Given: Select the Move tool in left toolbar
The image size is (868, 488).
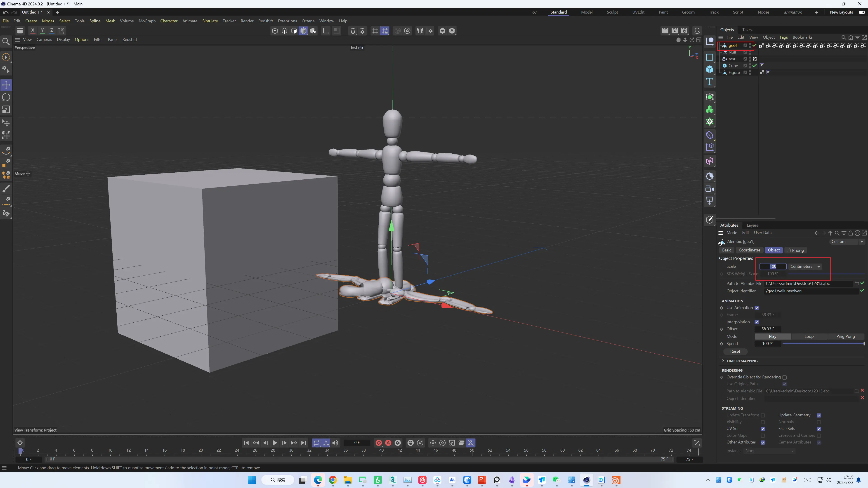Looking at the screenshot, I should tap(6, 85).
